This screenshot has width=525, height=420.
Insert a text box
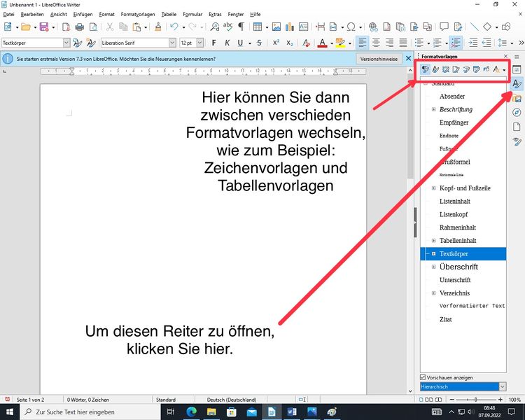coord(303,27)
